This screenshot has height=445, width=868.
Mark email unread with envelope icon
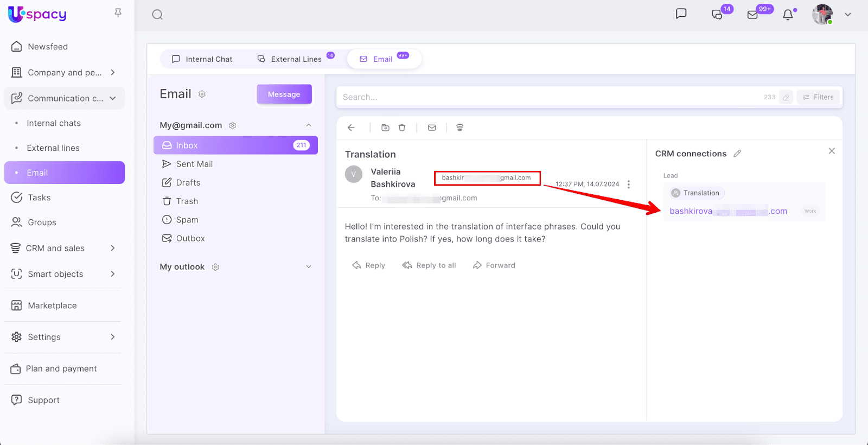pyautogui.click(x=432, y=128)
